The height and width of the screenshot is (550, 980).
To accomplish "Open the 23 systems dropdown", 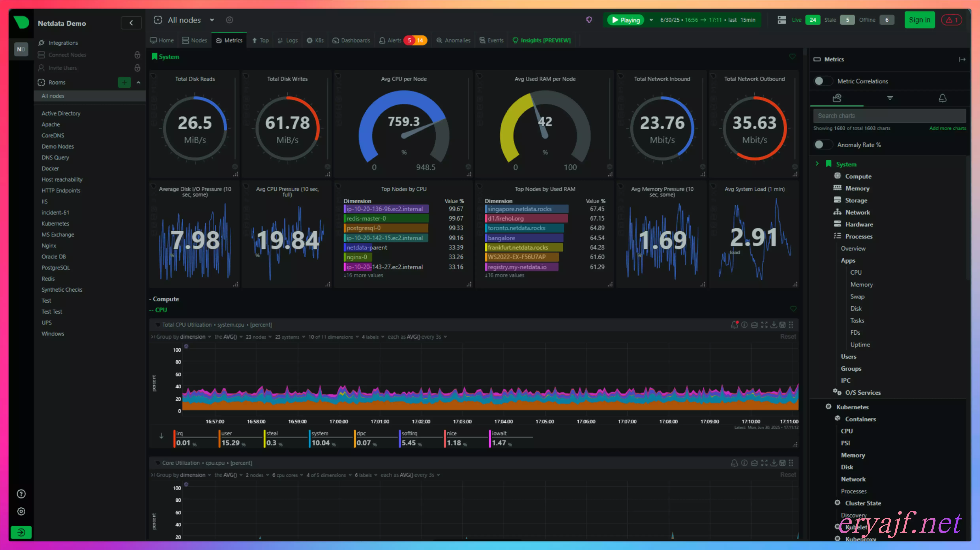I will pyautogui.click(x=290, y=337).
